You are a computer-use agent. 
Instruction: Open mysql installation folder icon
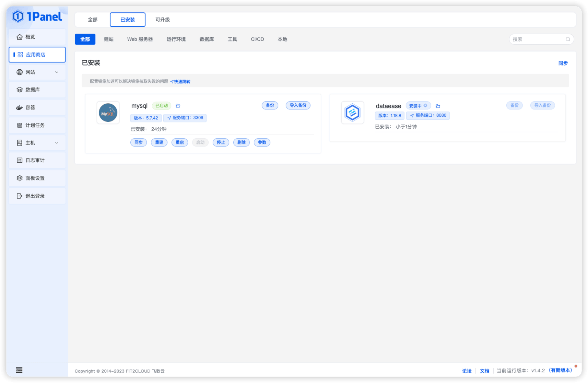[x=178, y=106]
